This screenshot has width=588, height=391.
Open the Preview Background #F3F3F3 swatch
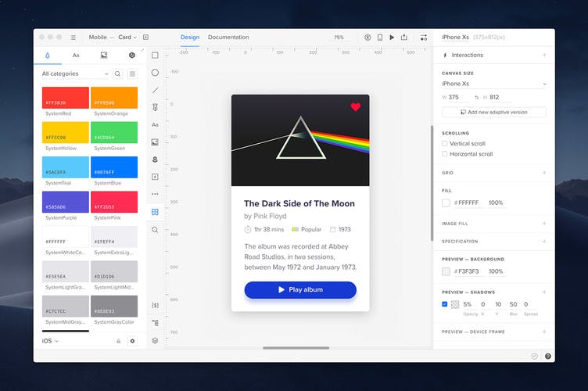[446, 271]
